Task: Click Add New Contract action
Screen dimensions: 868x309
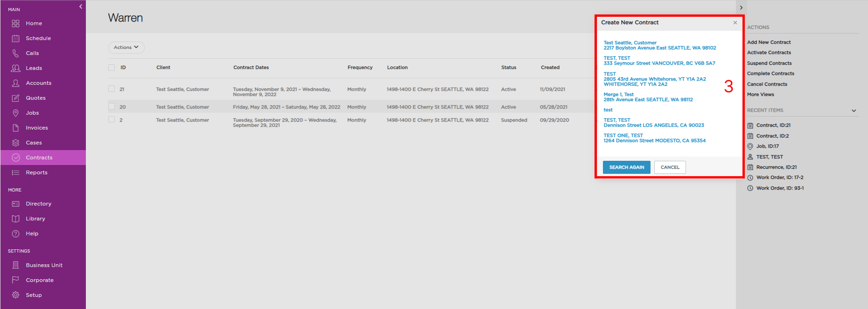Action: [769, 42]
